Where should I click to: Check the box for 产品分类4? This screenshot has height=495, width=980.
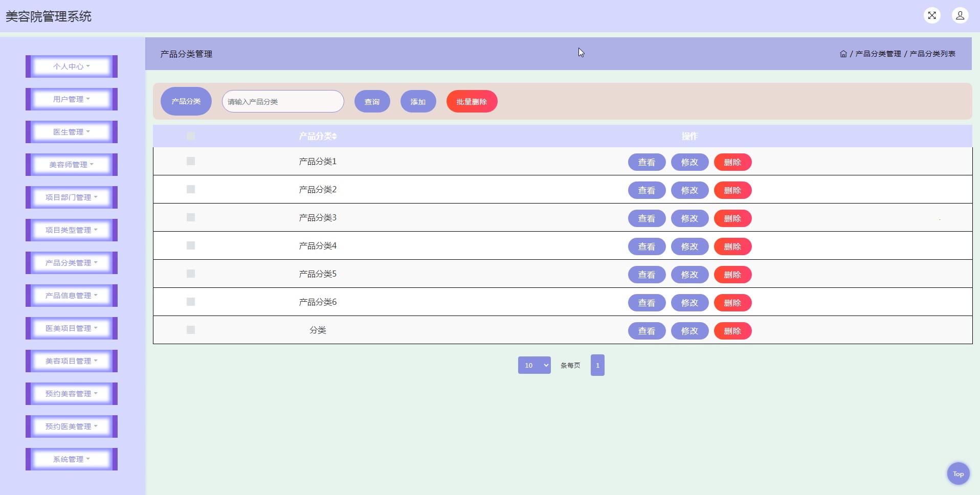click(191, 245)
